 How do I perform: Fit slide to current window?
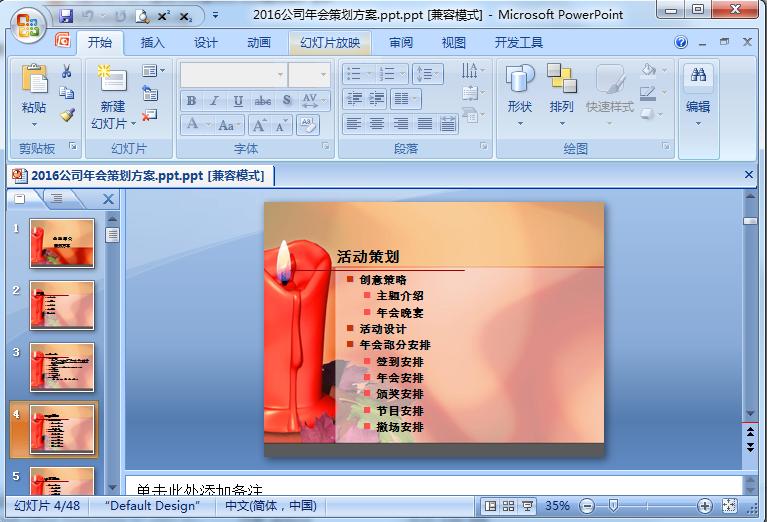pos(729,506)
